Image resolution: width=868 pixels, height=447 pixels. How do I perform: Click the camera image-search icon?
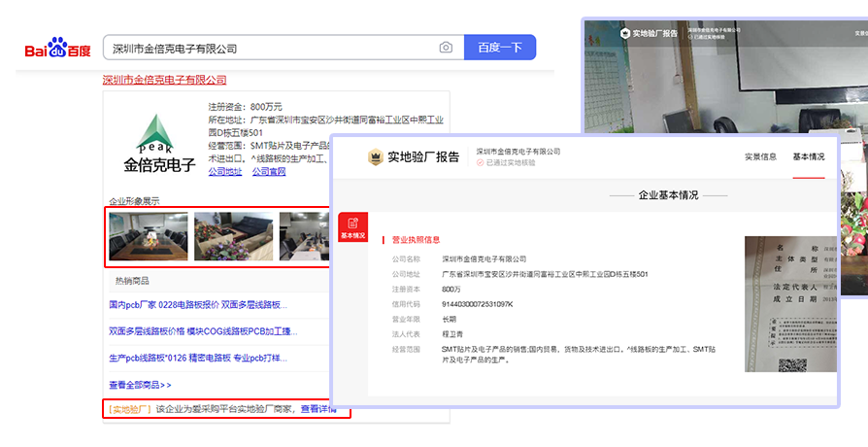pyautogui.click(x=446, y=48)
